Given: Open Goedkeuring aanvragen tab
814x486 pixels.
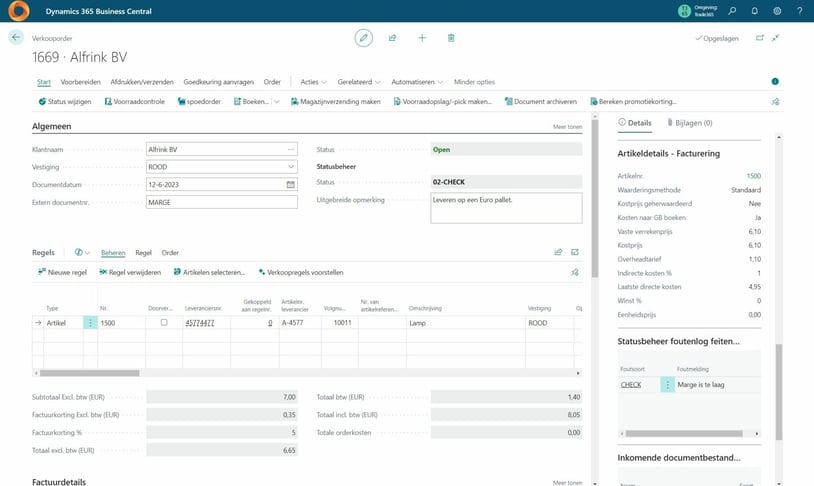Looking at the screenshot, I should (x=219, y=82).
